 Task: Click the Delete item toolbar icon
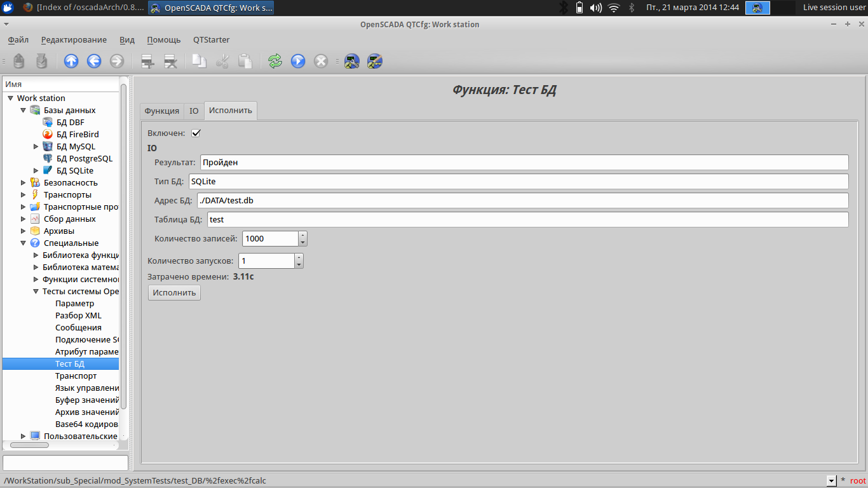[170, 61]
